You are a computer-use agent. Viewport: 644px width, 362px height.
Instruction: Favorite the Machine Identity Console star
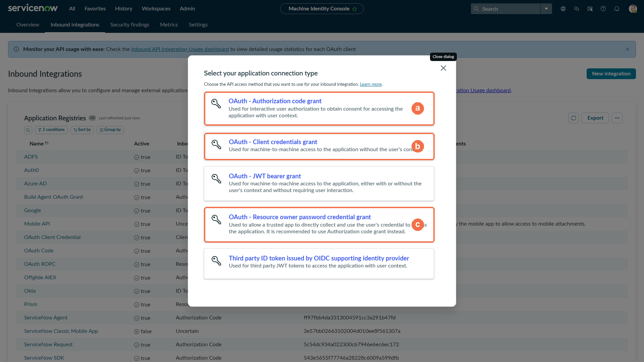click(x=355, y=9)
